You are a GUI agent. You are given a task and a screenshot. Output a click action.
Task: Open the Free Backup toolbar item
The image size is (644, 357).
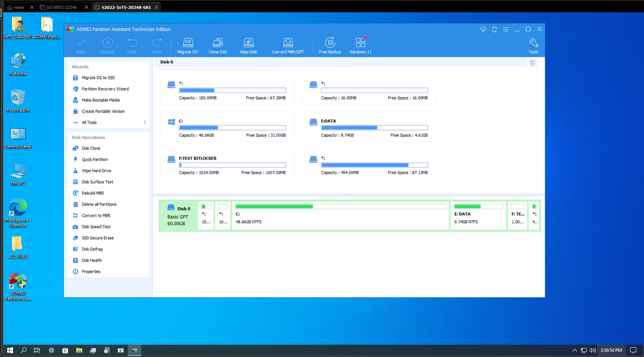click(330, 46)
